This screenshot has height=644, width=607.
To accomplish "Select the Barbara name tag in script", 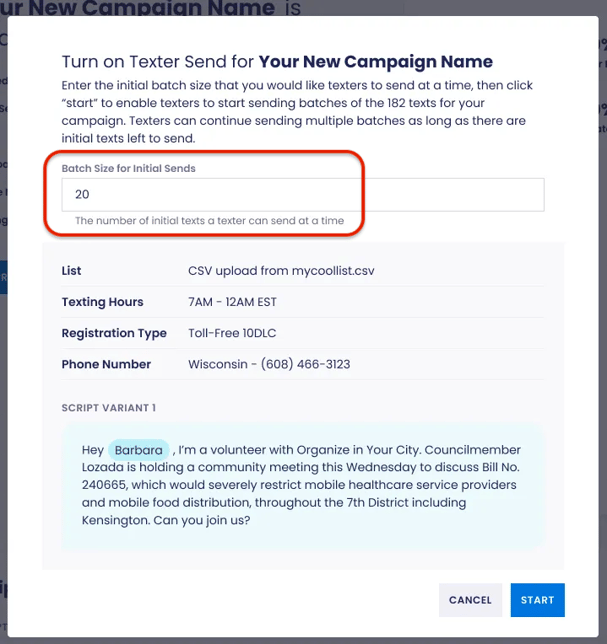I will pyautogui.click(x=138, y=450).
